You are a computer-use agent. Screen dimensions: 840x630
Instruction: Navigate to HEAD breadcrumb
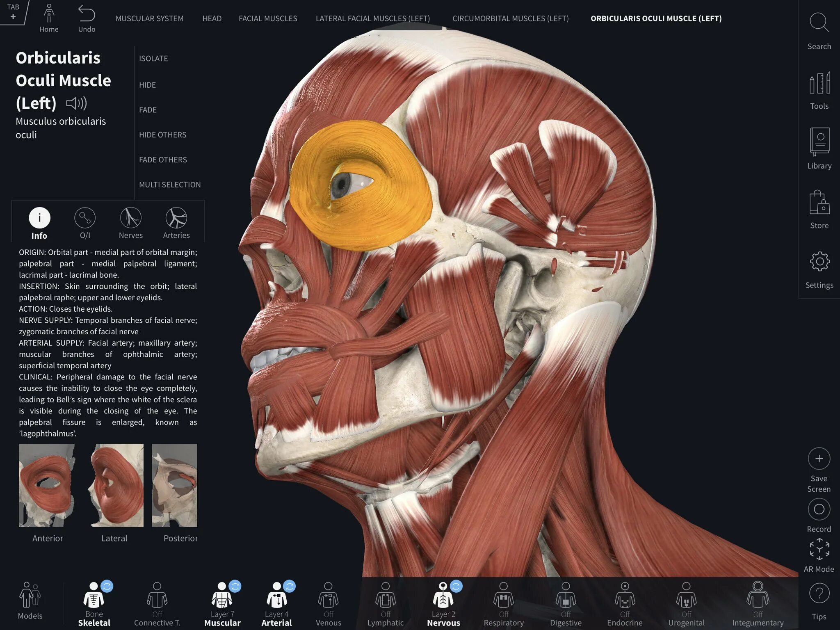point(212,18)
